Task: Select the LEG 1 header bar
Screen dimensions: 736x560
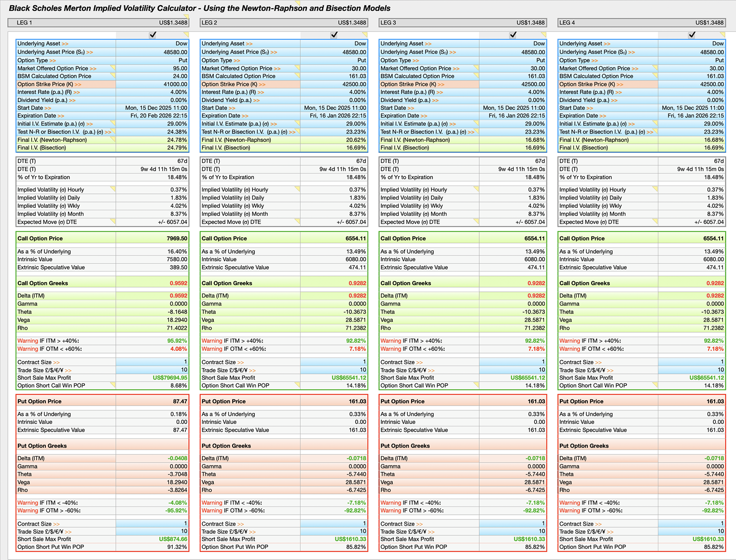Action: (x=97, y=22)
